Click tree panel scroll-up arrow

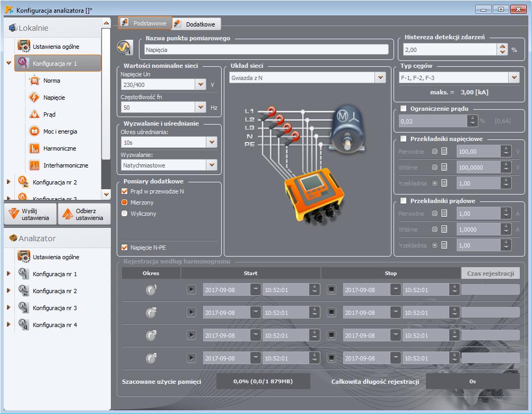106,23
